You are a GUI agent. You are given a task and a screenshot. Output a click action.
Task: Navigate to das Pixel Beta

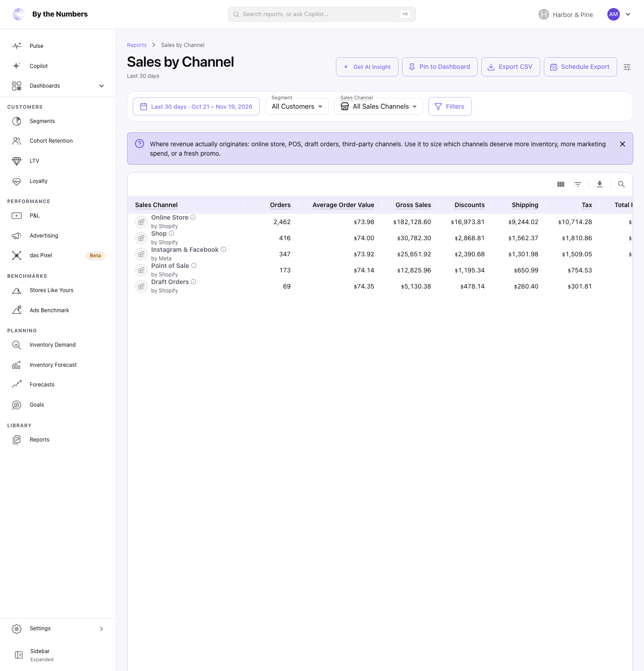tap(58, 255)
